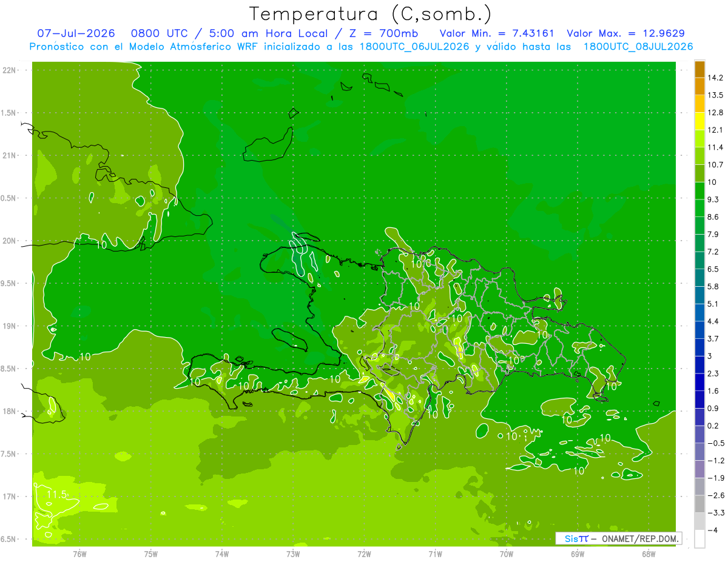Click the colorbar value "5.8"
The width and height of the screenshot is (728, 562).
click(x=713, y=287)
